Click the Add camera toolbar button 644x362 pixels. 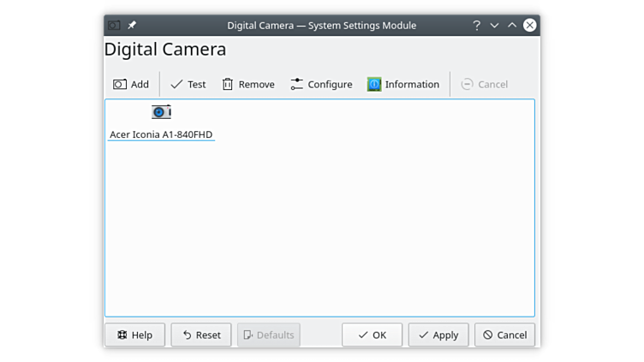coord(131,84)
